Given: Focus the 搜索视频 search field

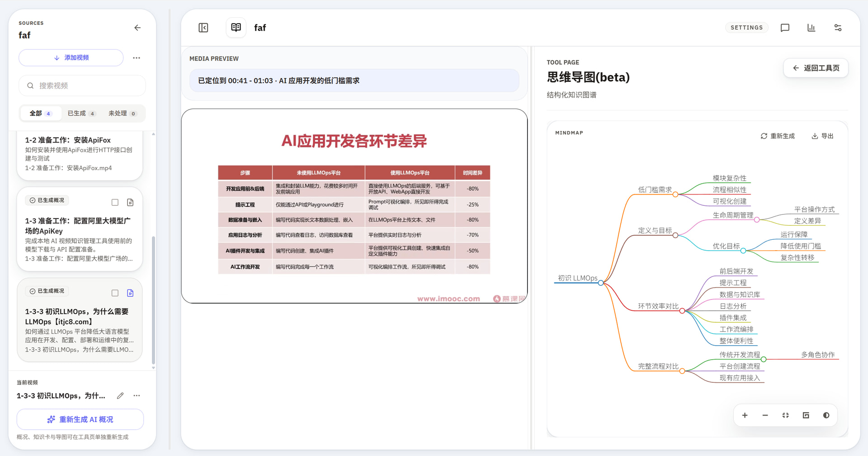Looking at the screenshot, I should click(x=82, y=85).
